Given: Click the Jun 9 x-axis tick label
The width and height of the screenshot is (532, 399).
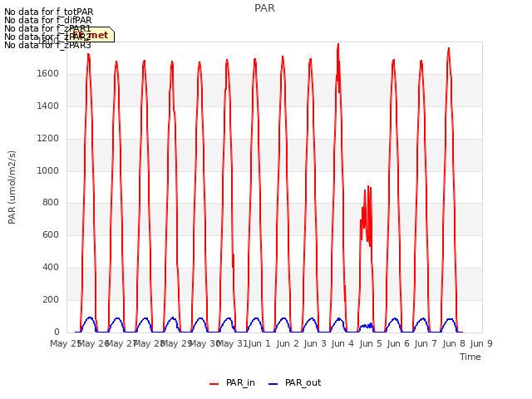Looking at the screenshot, I should pos(481,343).
